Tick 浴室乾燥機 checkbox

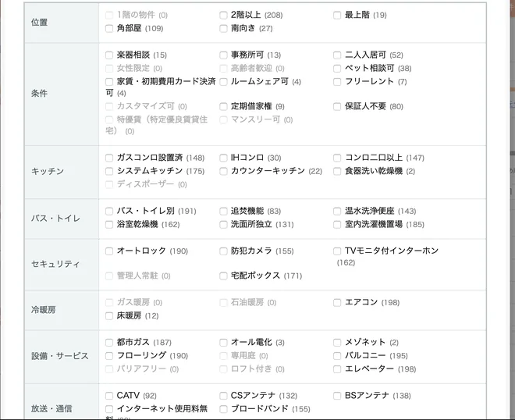(109, 225)
